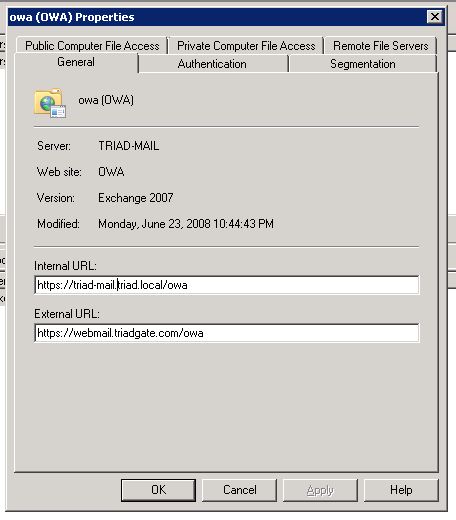Click the Internal URL: label
This screenshot has width=456, height=520.
coord(65,266)
